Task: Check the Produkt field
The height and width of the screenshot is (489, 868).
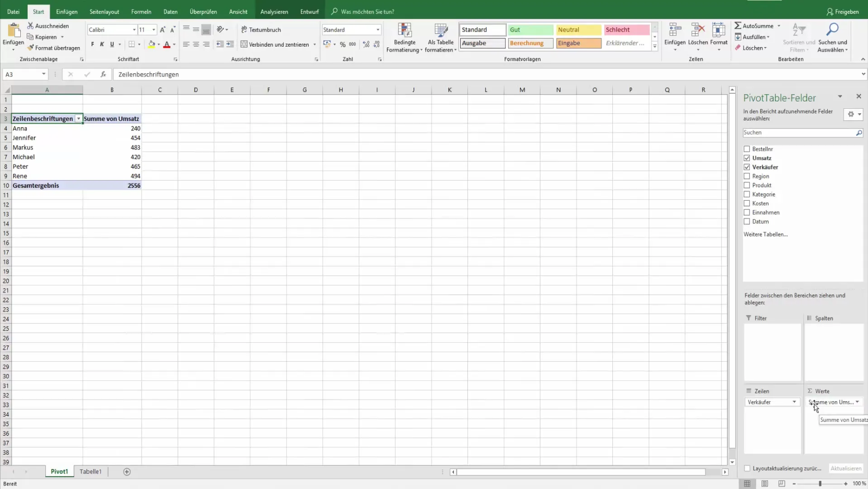Action: (x=747, y=185)
